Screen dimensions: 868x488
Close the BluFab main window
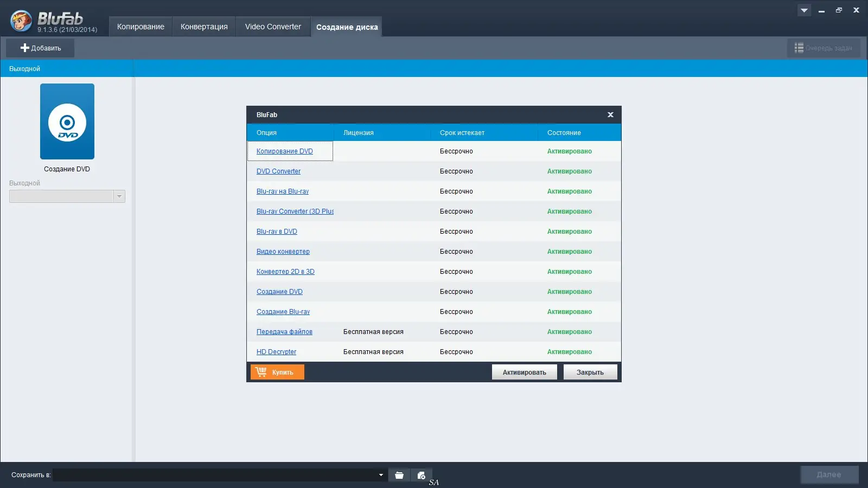pos(856,10)
